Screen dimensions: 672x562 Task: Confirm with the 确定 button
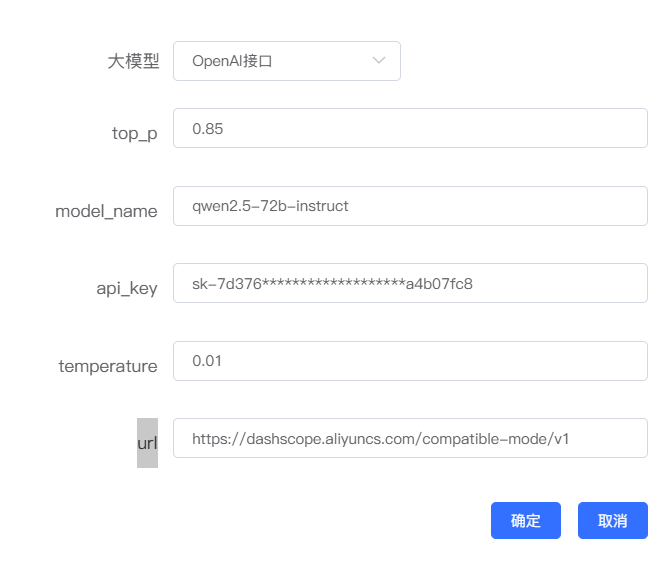526,520
